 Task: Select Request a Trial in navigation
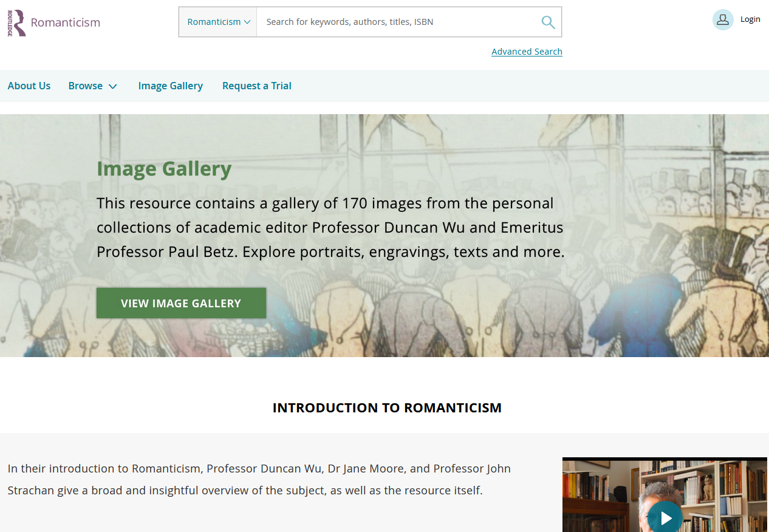[256, 86]
